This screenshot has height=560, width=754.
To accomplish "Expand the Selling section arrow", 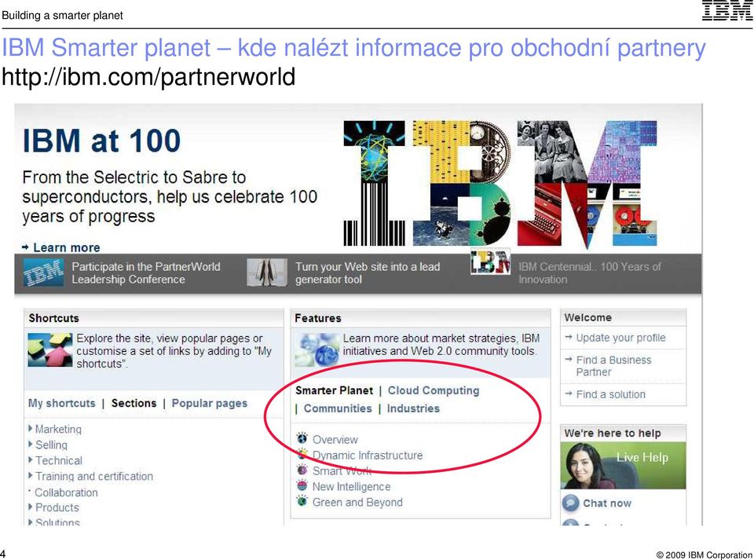I will click(31, 445).
